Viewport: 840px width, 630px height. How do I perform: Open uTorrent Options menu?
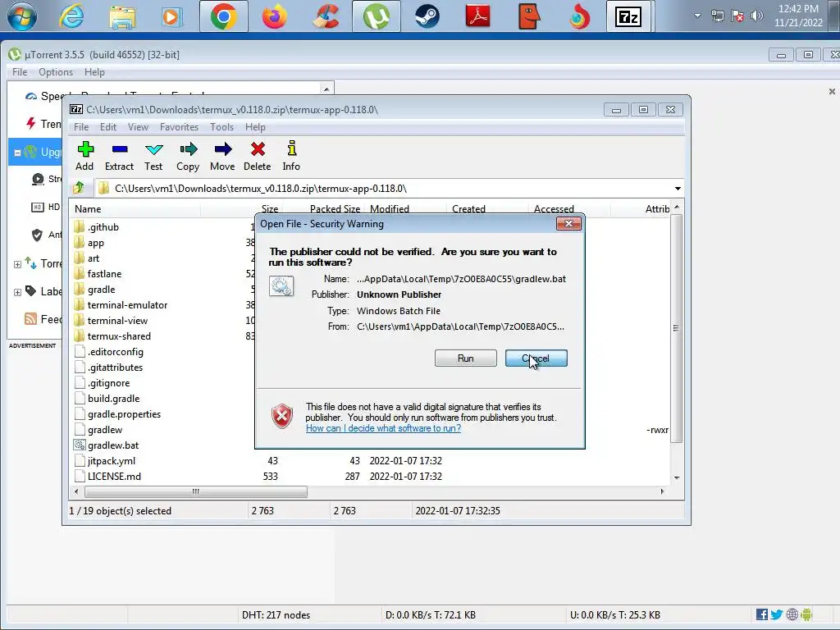56,72
